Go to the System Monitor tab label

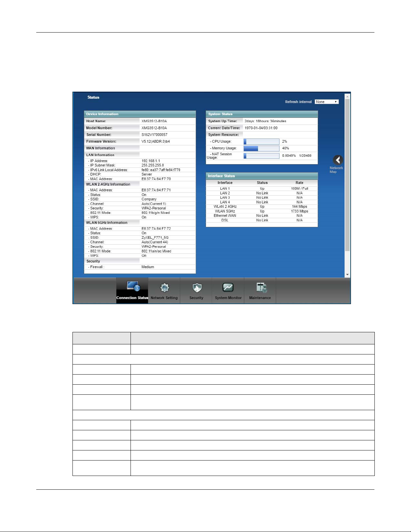point(228,298)
